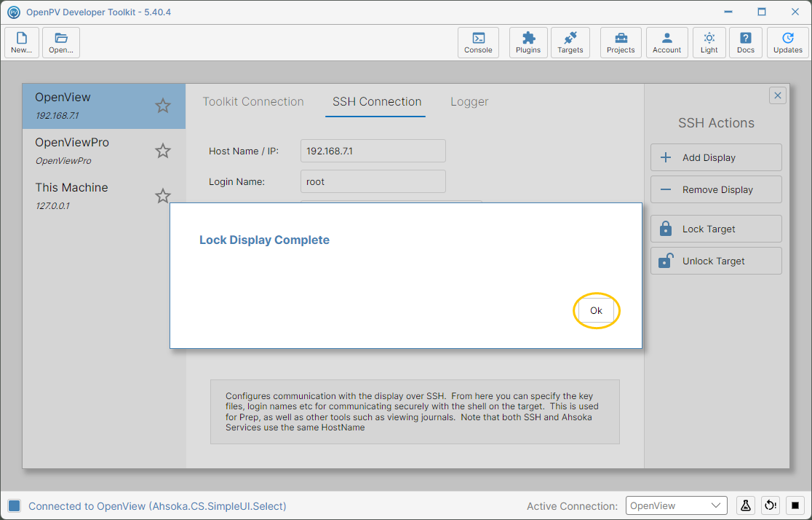Viewport: 812px width, 520px height.
Task: Click Connected to OpenView status text
Action: pyautogui.click(x=157, y=506)
